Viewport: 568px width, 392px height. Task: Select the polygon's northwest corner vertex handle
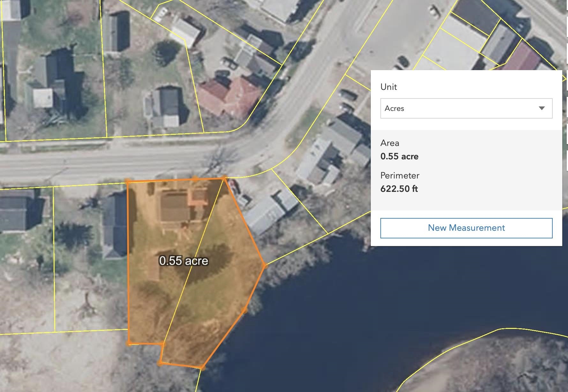[x=128, y=181]
